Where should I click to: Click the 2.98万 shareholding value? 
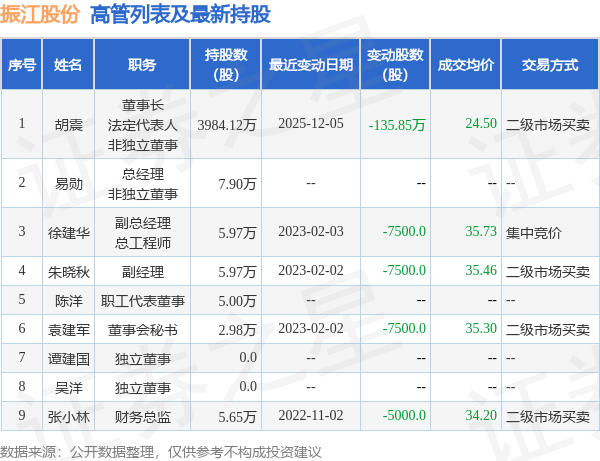[x=237, y=330]
